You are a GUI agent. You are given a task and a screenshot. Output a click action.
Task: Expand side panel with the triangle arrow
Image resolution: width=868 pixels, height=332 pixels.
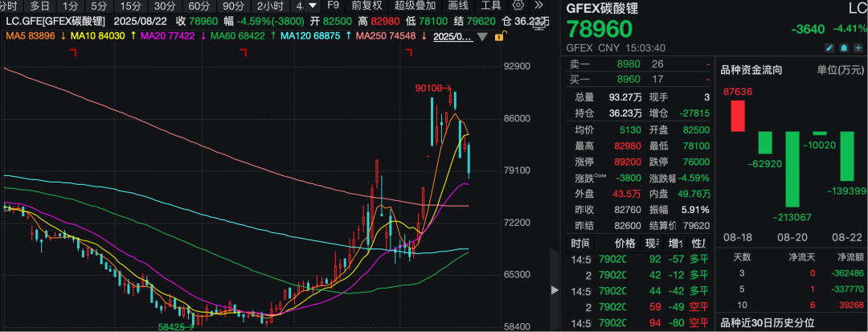[555, 290]
